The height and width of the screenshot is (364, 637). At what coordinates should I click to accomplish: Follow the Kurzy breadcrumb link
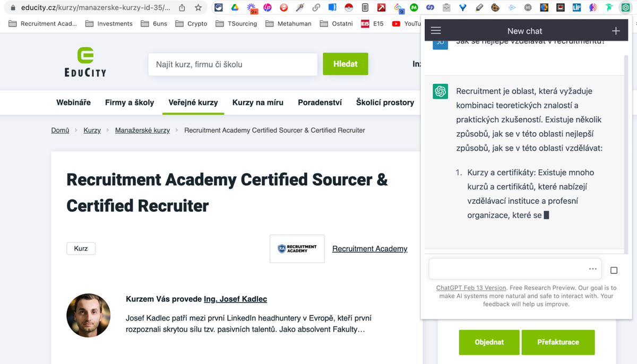[92, 130]
